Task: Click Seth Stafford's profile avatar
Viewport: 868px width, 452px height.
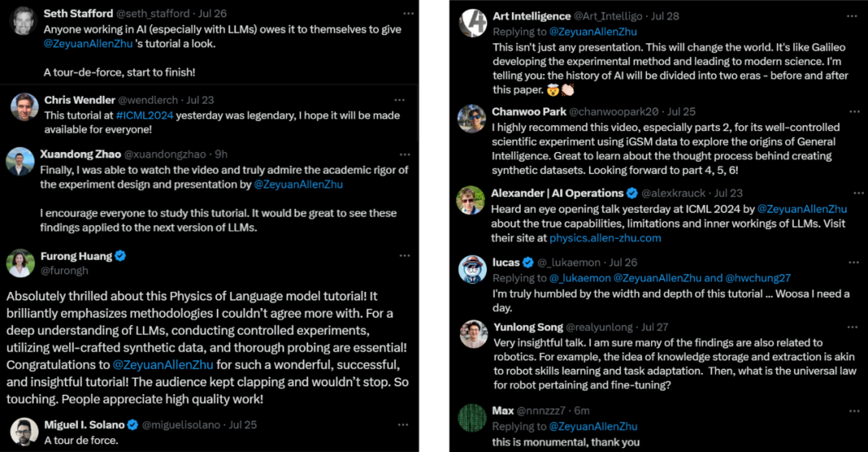Action: (23, 22)
